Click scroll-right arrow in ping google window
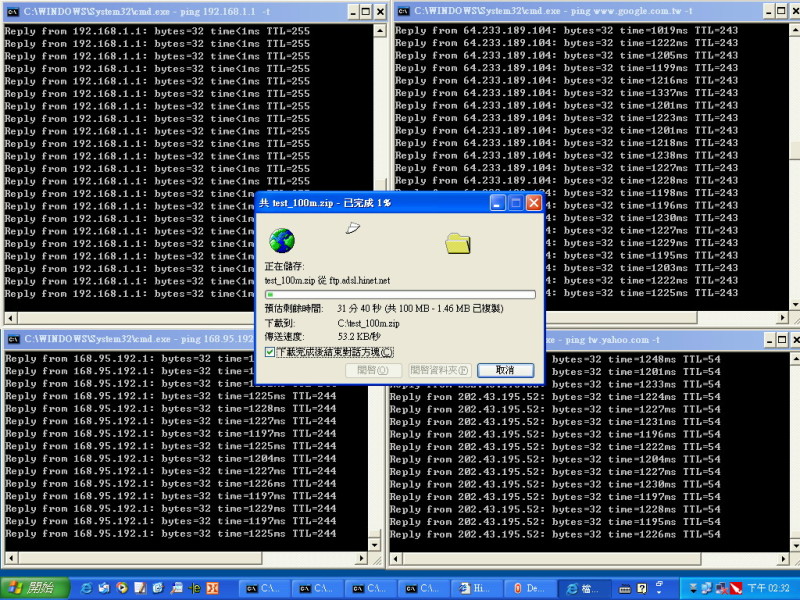Viewport: 800px width, 600px height. click(783, 317)
